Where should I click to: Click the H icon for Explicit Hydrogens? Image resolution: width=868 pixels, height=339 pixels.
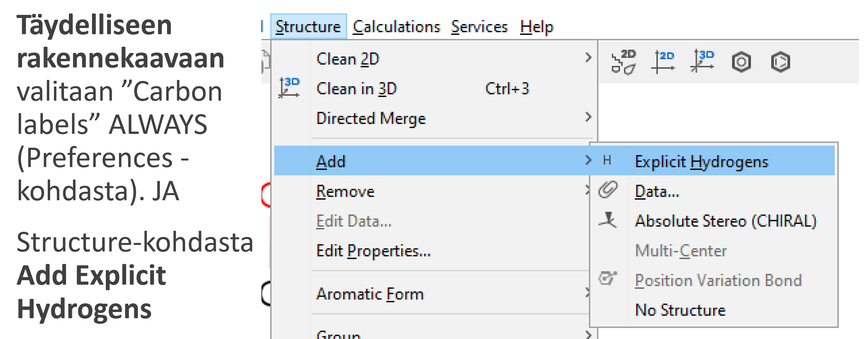click(607, 161)
